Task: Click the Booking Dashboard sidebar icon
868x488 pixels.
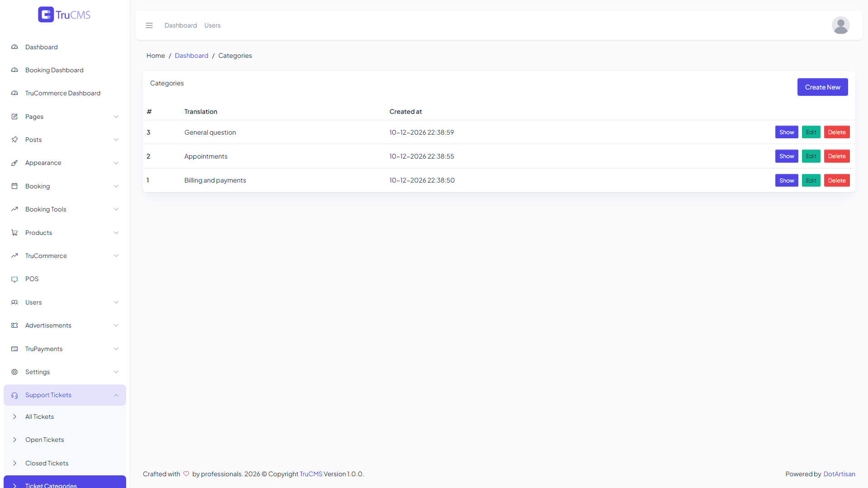Action: [x=14, y=70]
